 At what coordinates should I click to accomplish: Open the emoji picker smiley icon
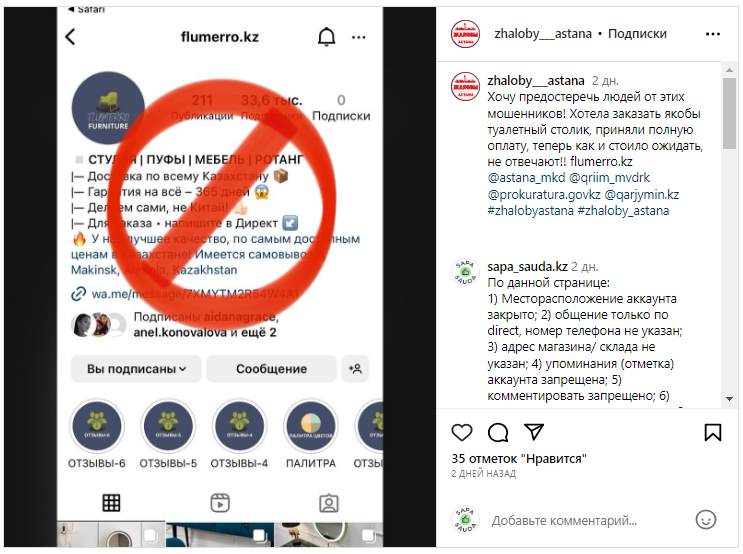(x=706, y=519)
